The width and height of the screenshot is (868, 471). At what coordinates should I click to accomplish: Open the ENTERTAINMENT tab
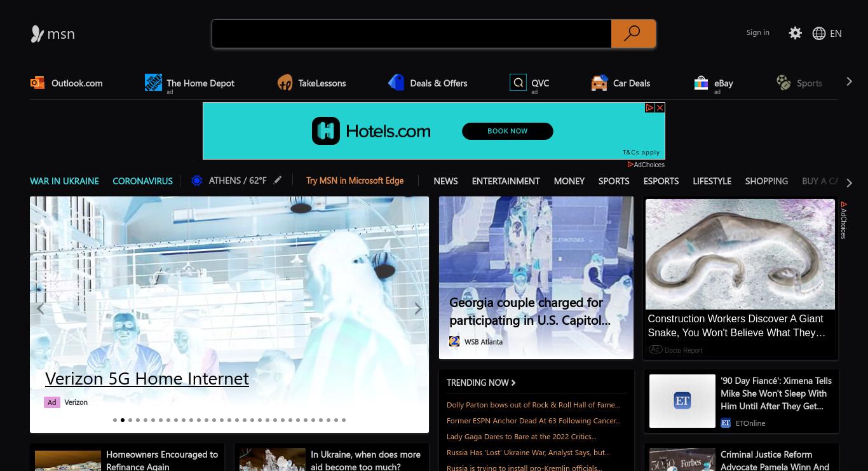[x=506, y=181]
